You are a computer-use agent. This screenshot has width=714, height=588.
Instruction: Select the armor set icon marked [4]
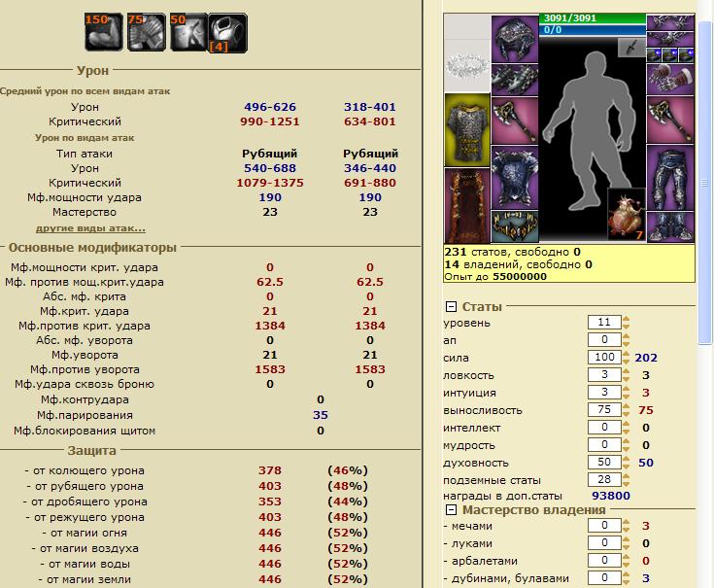(x=228, y=33)
